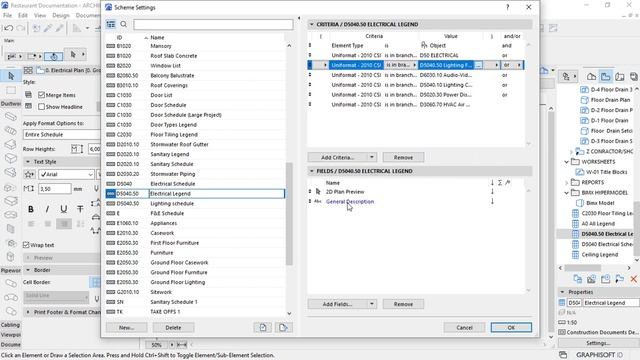
Task: Click the search magnifier icon in Scheme Settings
Action: coord(123,24)
